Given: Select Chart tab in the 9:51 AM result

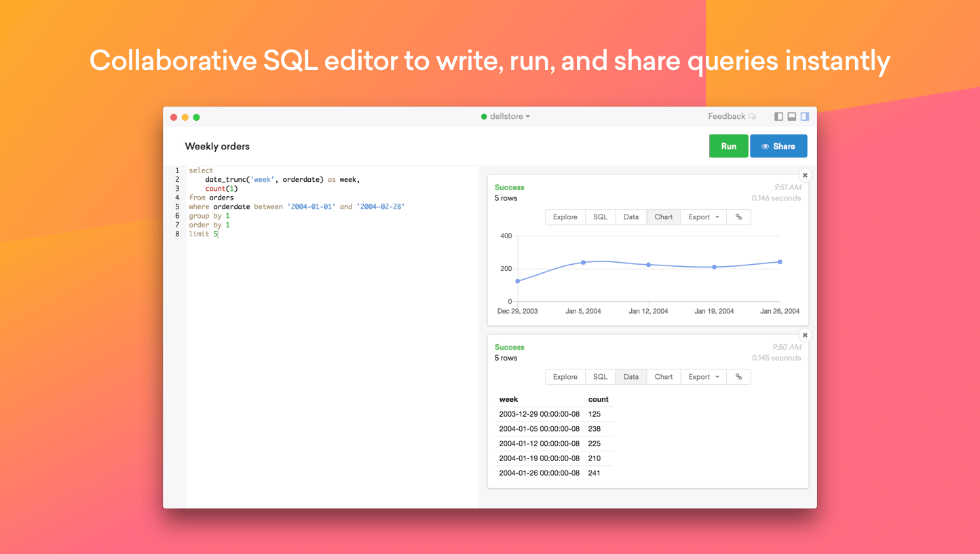Looking at the screenshot, I should click(664, 217).
